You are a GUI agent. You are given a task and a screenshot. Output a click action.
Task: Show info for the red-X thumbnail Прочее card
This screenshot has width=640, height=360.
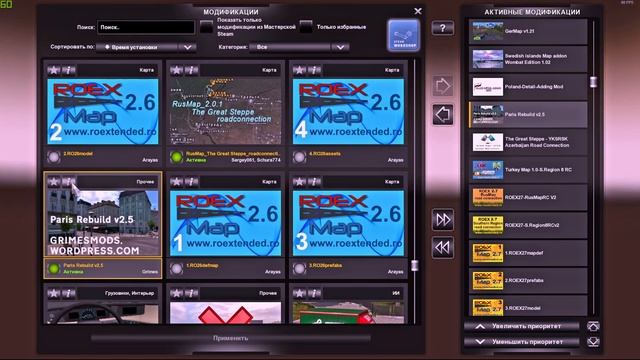pyautogui.click(x=191, y=293)
